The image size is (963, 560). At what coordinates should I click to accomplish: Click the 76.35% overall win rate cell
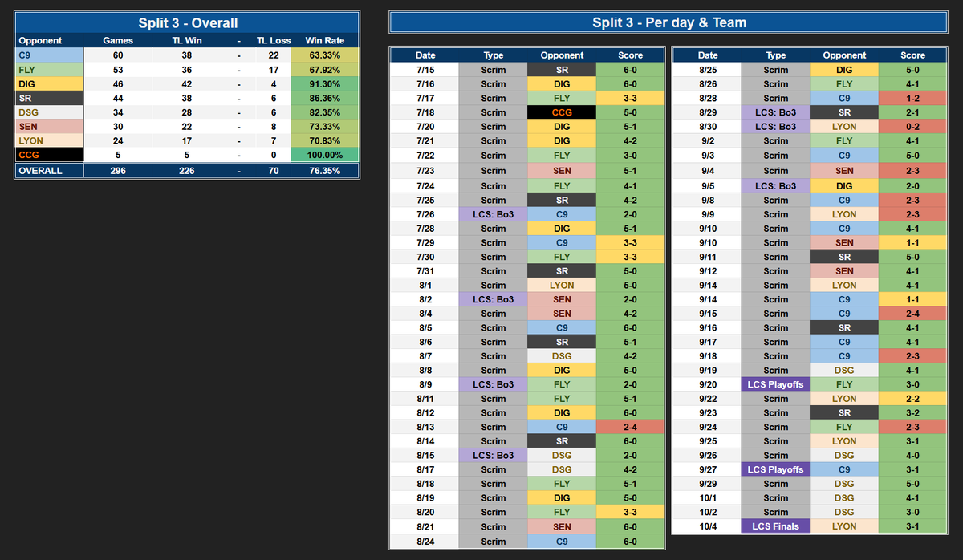click(x=325, y=170)
